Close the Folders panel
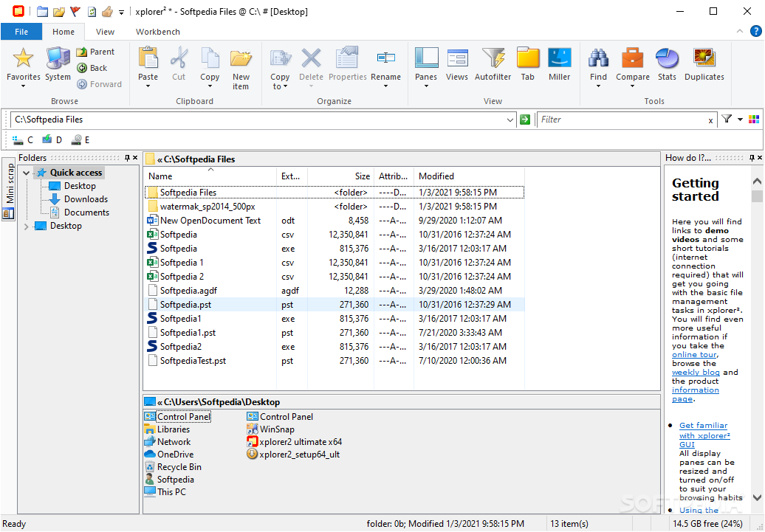This screenshot has width=765, height=532. (135, 157)
